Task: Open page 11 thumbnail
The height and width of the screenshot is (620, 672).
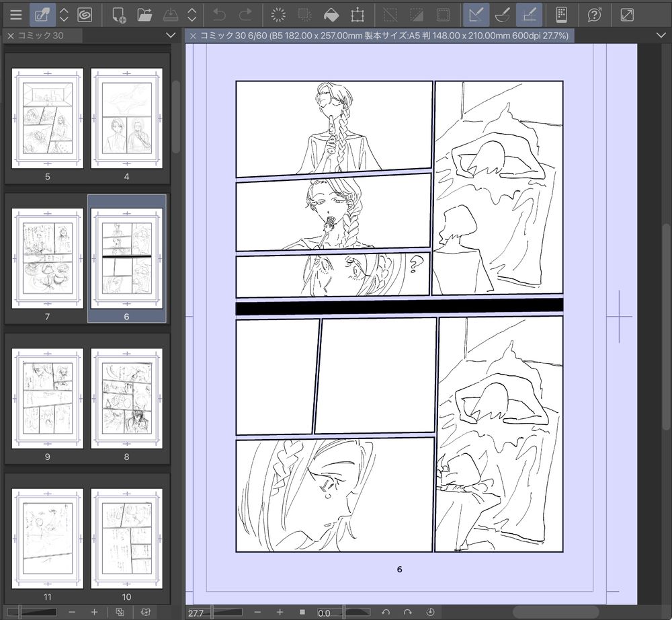Action: pyautogui.click(x=48, y=539)
